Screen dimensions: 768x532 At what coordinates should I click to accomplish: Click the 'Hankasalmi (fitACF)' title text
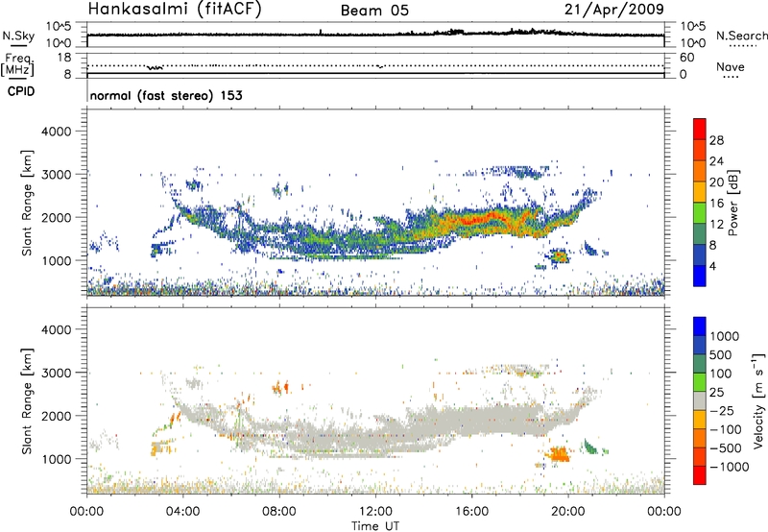point(175,9)
